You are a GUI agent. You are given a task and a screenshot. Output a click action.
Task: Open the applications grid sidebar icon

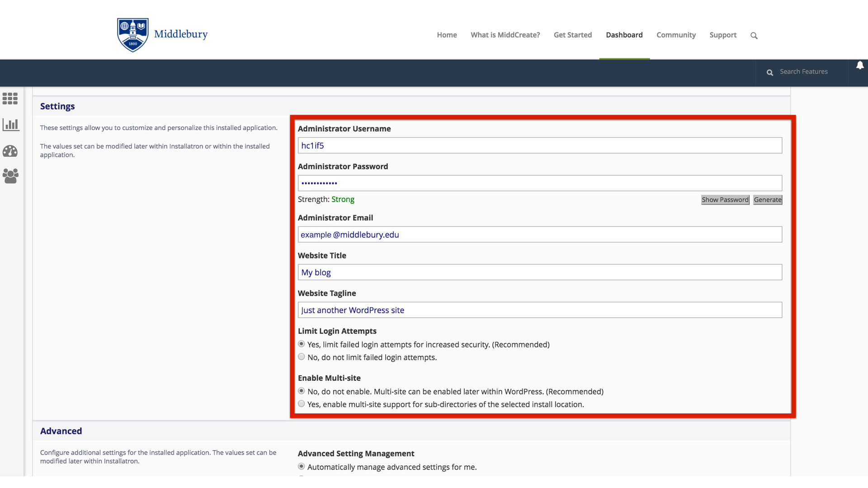click(10, 99)
